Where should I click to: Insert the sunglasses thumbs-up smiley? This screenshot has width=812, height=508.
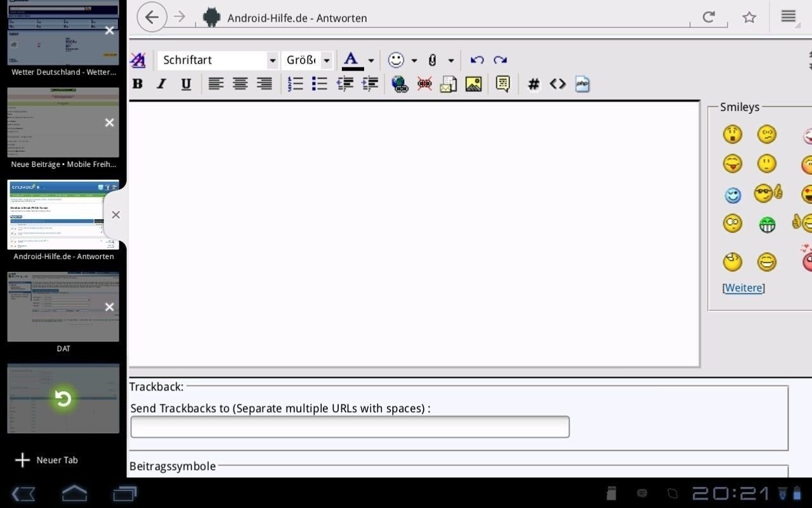768,193
